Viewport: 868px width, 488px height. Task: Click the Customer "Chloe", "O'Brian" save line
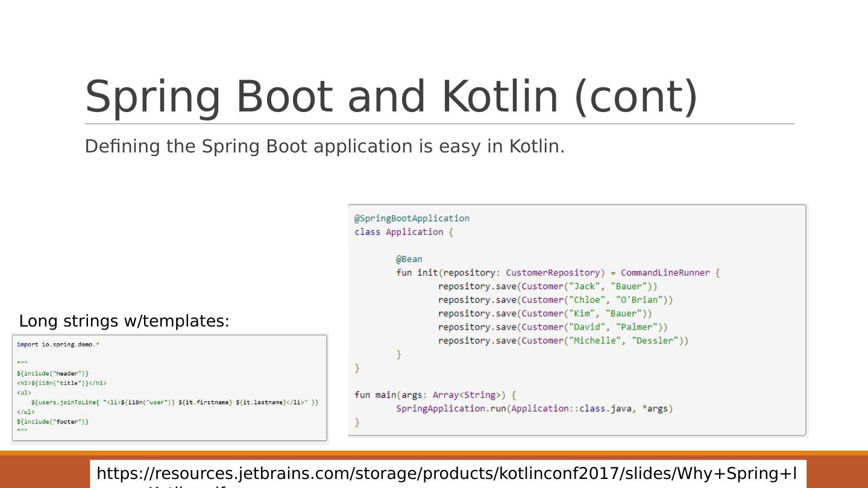click(555, 300)
